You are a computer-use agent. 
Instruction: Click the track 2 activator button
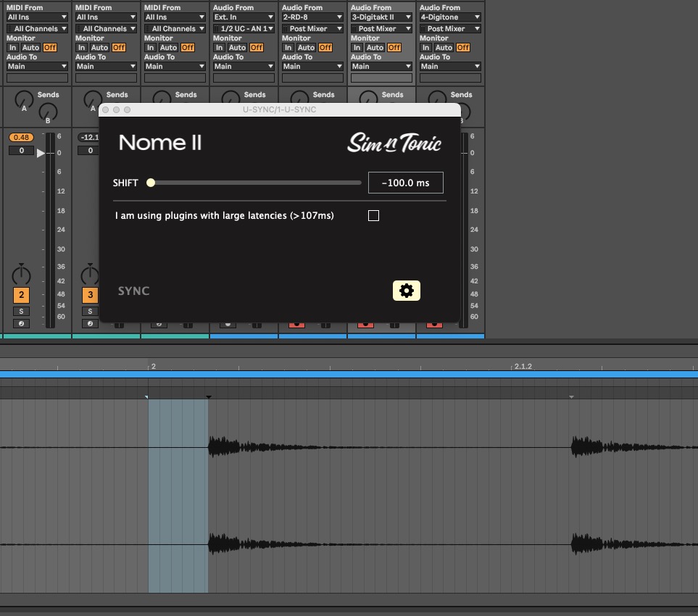tap(21, 295)
